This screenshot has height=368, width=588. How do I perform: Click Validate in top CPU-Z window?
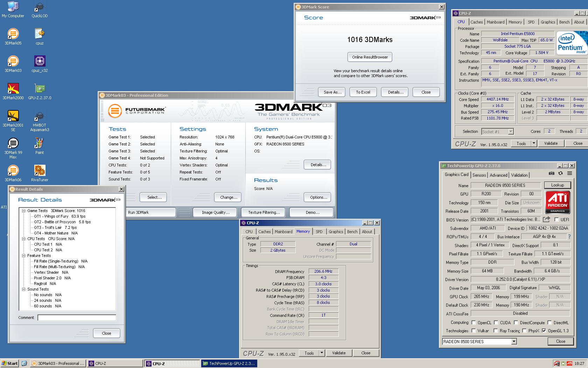[551, 143]
